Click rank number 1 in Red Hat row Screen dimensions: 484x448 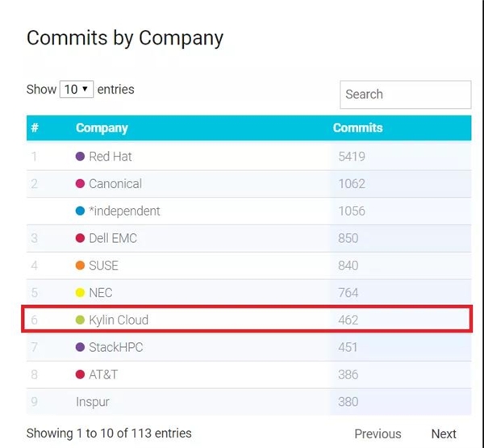point(34,157)
